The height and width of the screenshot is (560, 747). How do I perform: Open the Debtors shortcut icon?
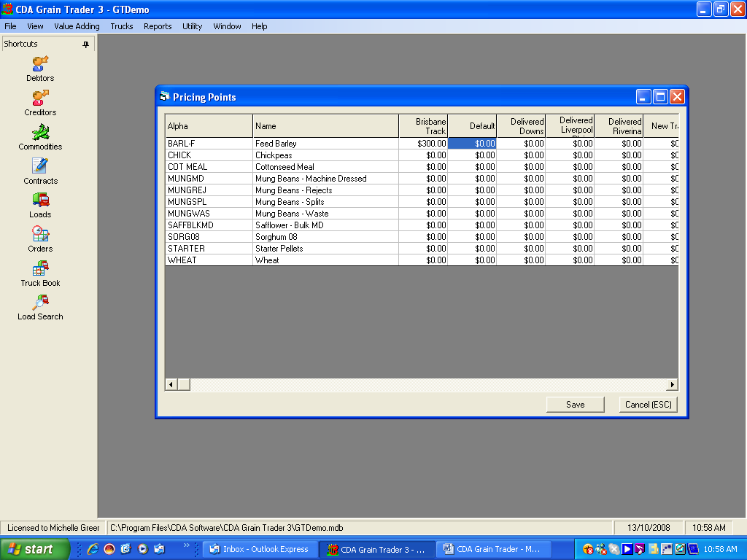point(40,64)
